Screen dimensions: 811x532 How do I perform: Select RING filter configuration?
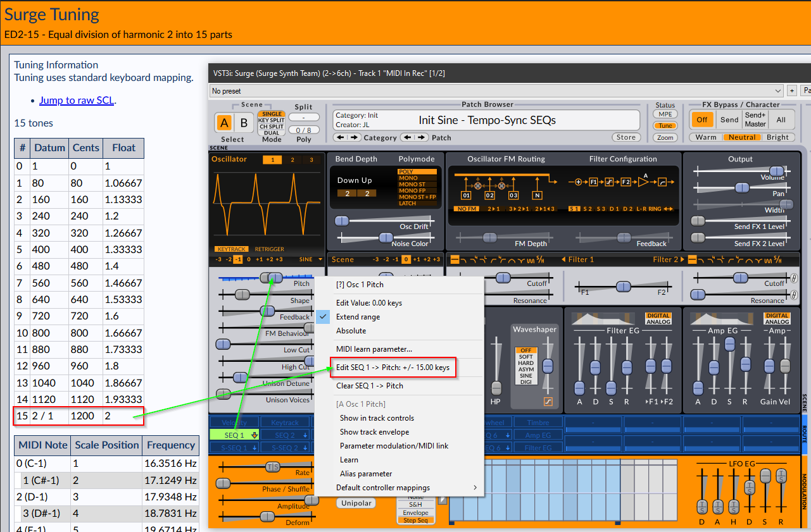tap(655, 208)
